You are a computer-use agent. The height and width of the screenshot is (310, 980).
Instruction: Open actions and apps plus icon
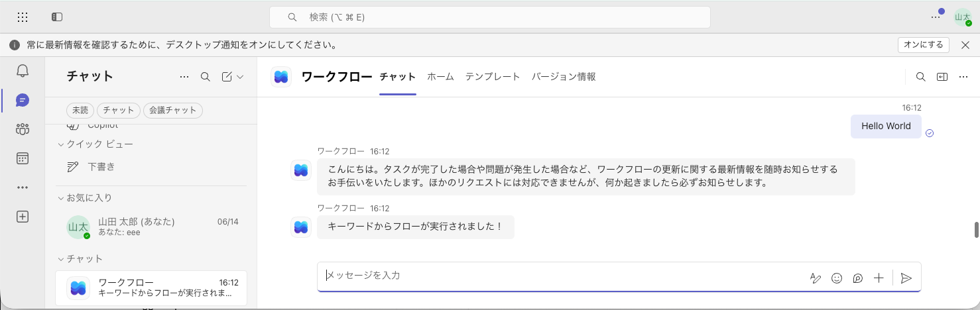[x=879, y=278]
